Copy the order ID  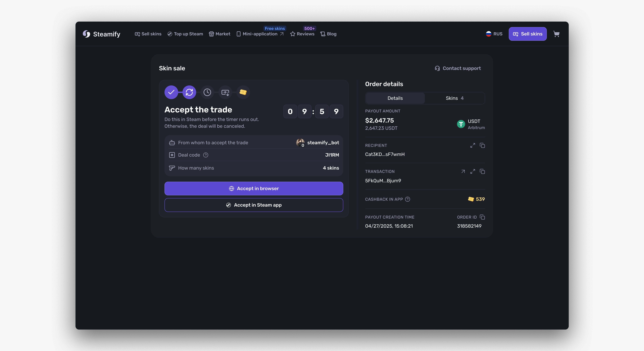tap(482, 217)
